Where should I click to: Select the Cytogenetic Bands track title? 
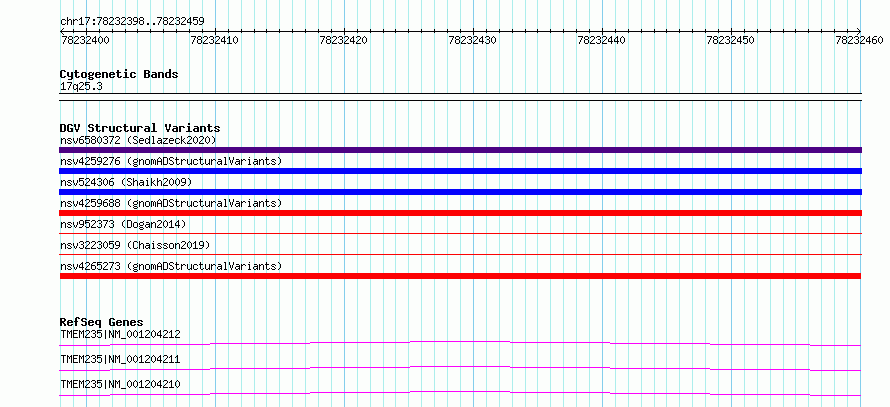pyautogui.click(x=119, y=74)
